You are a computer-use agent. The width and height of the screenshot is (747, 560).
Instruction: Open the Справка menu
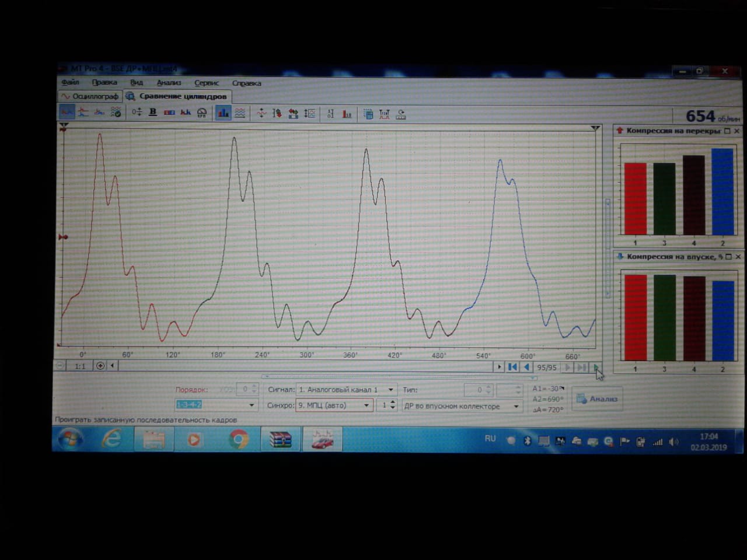(246, 83)
